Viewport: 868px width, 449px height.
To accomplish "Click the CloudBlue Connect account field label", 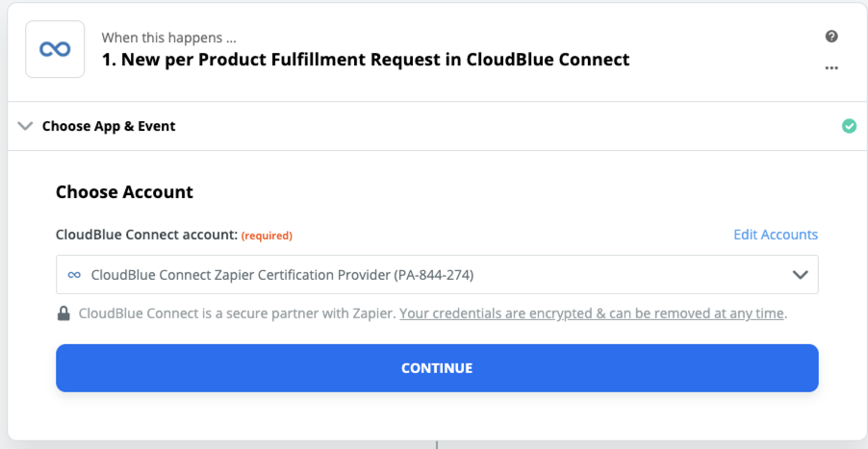I will [146, 235].
